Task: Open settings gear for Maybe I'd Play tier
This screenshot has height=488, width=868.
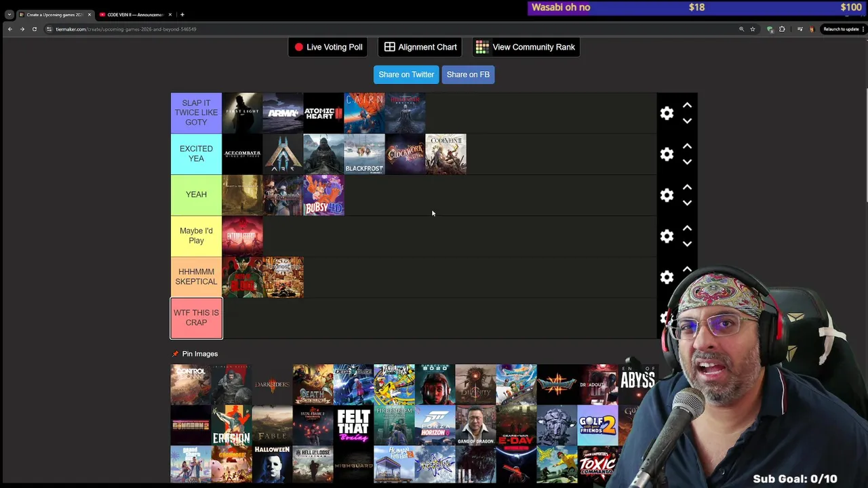Action: point(667,237)
